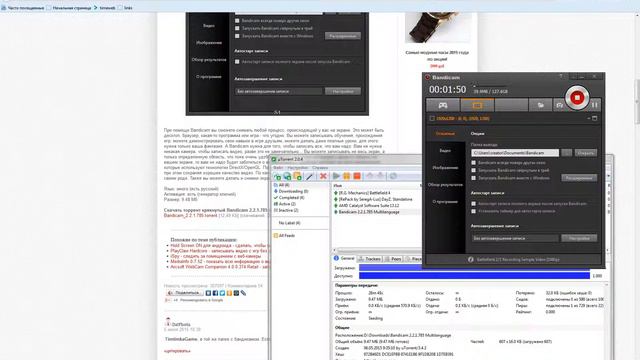
Task: Select All Feeds in uTorrent sidebar
Action: (x=284, y=236)
